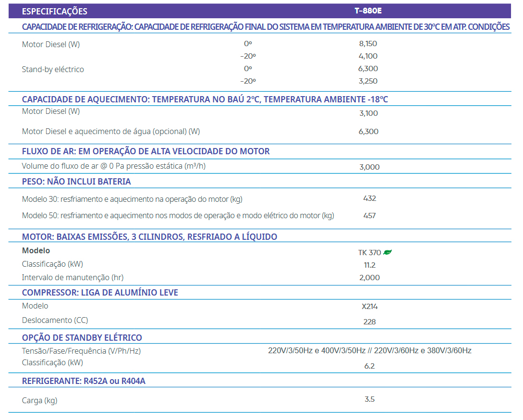Select the Modelo 50 weight value 457
Screen dimensions: 523x420
369,216
